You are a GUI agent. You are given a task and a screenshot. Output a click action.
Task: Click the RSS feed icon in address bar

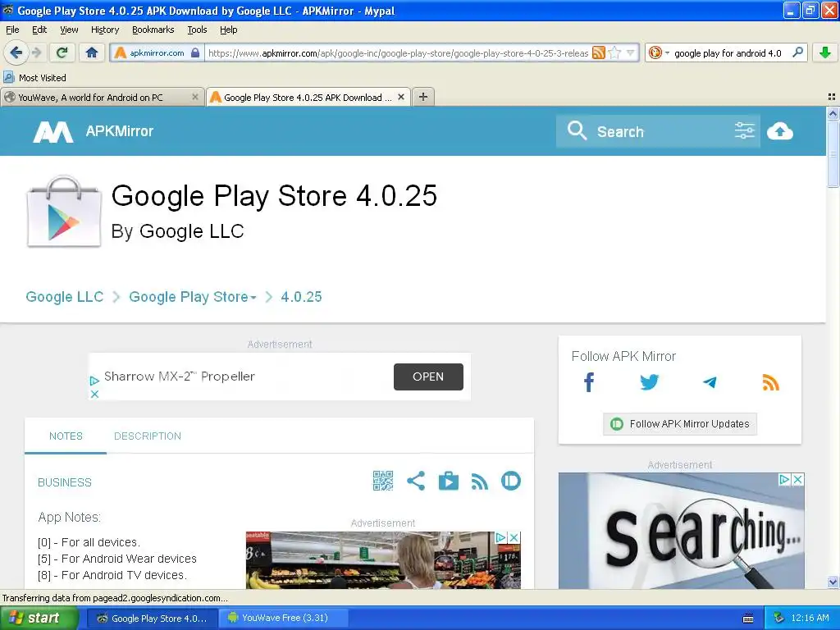click(x=598, y=52)
